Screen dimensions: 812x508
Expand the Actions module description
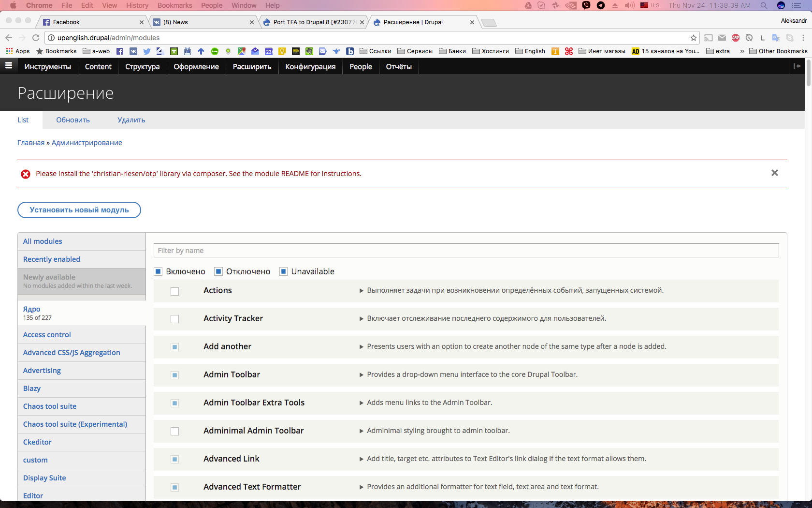pos(361,291)
